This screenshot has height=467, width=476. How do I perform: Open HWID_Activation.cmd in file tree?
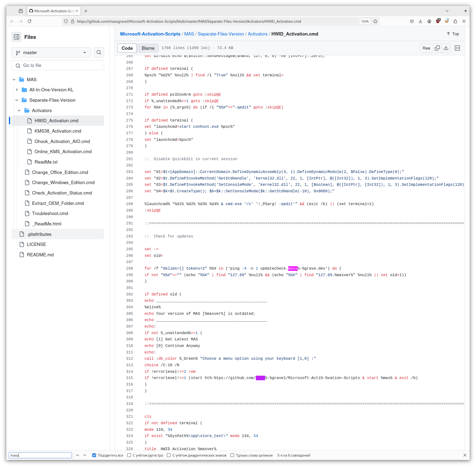click(58, 121)
